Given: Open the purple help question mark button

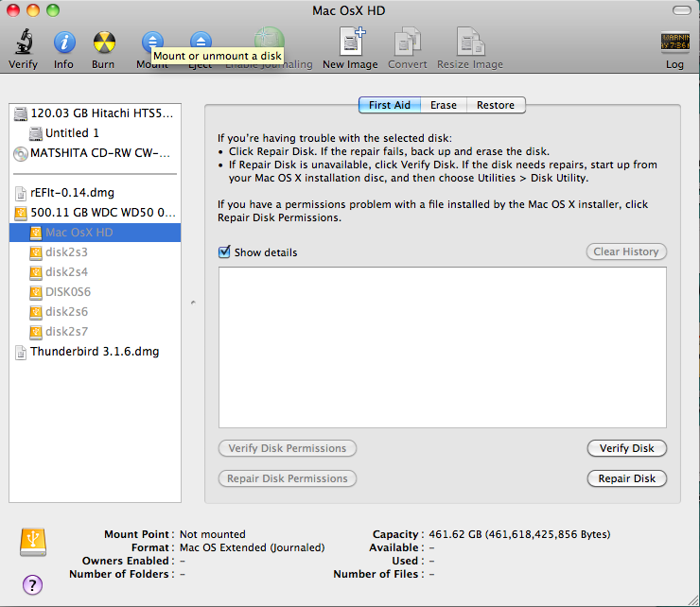Looking at the screenshot, I should [x=32, y=584].
